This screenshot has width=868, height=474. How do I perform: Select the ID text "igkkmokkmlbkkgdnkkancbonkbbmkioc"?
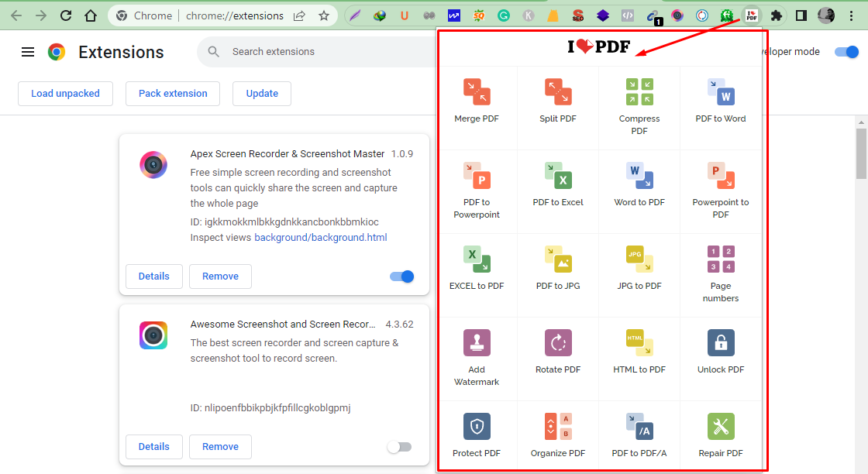291,222
